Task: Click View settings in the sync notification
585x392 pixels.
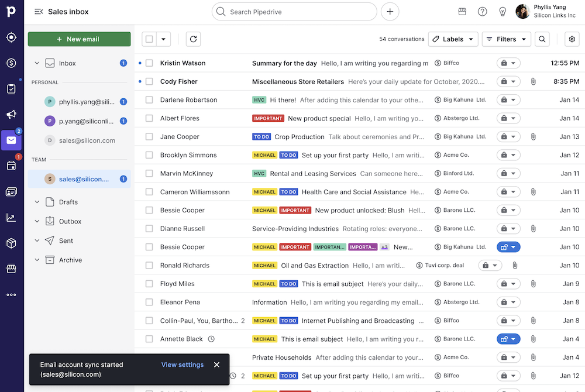Action: click(x=183, y=365)
